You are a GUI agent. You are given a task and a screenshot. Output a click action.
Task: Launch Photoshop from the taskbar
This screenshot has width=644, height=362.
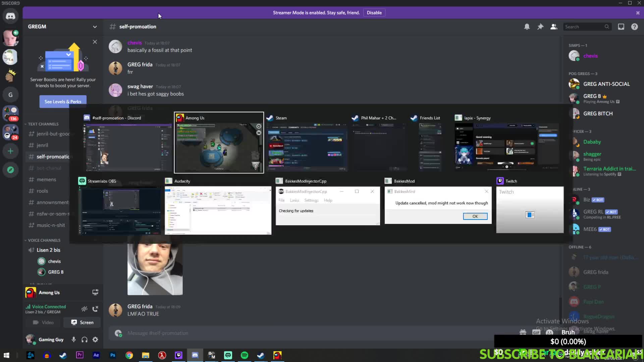pos(113,355)
